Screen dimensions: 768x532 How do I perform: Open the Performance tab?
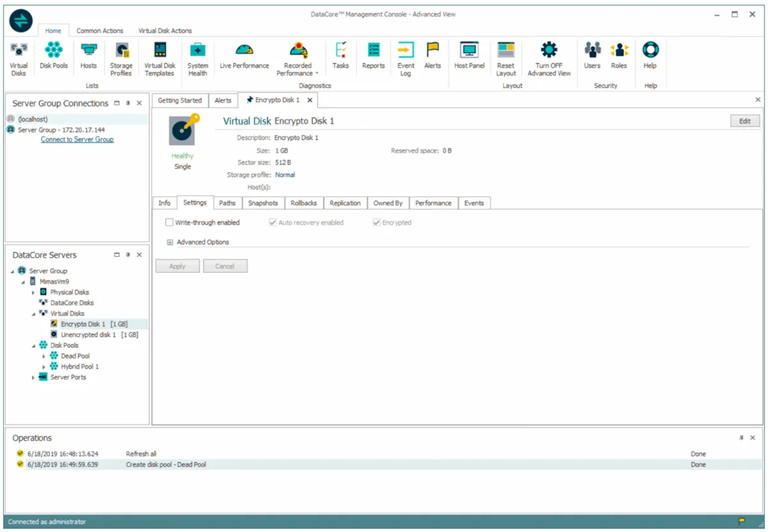tap(433, 203)
